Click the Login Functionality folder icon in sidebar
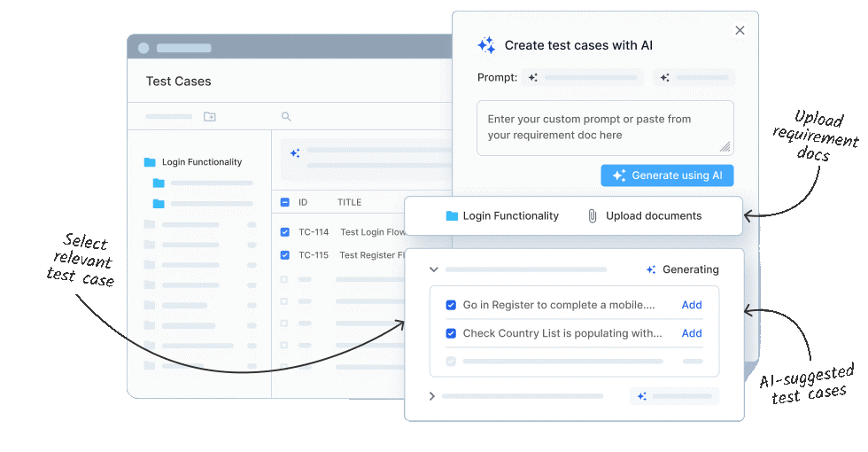 pos(150,162)
